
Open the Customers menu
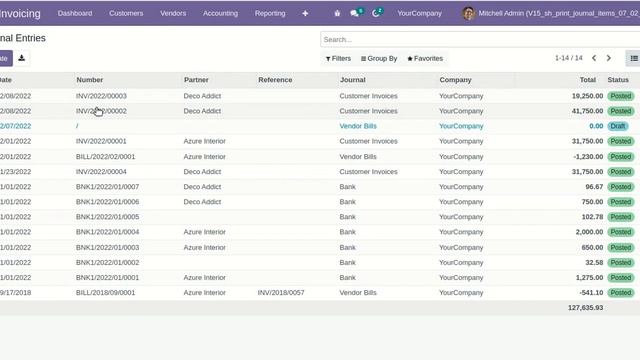point(126,13)
